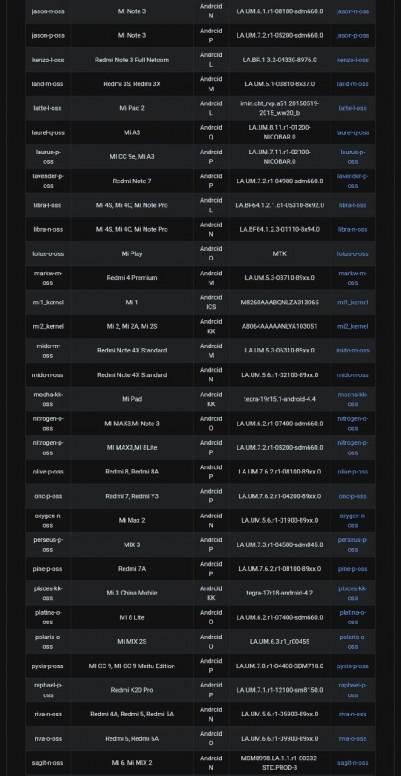Follow the sagit-n-oss link
The width and height of the screenshot is (401, 776).
pyautogui.click(x=352, y=763)
